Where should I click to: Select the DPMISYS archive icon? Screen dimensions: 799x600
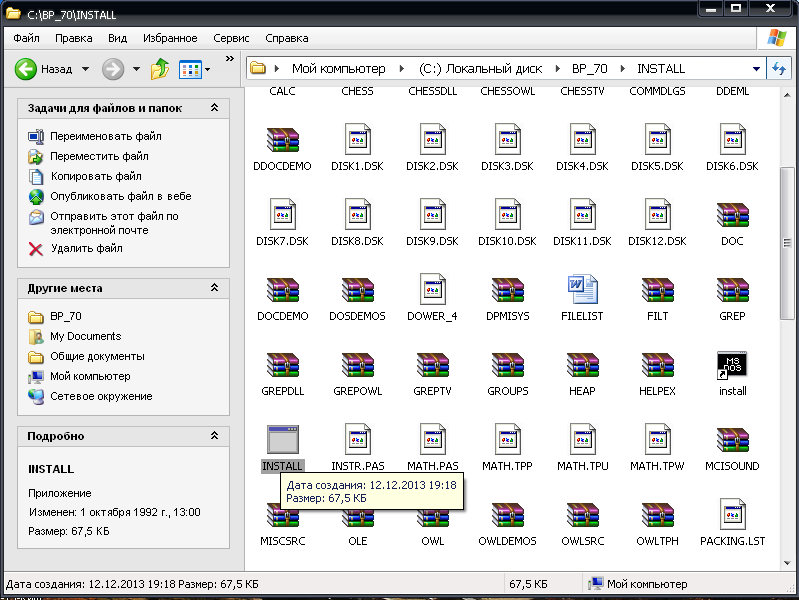coord(508,290)
